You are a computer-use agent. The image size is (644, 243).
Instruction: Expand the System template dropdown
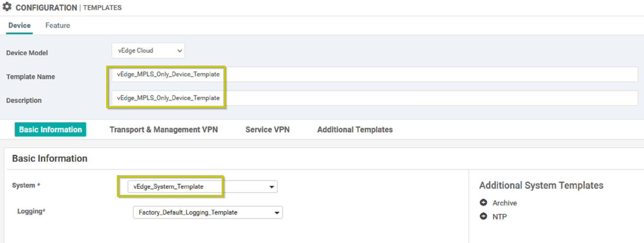pos(202,186)
